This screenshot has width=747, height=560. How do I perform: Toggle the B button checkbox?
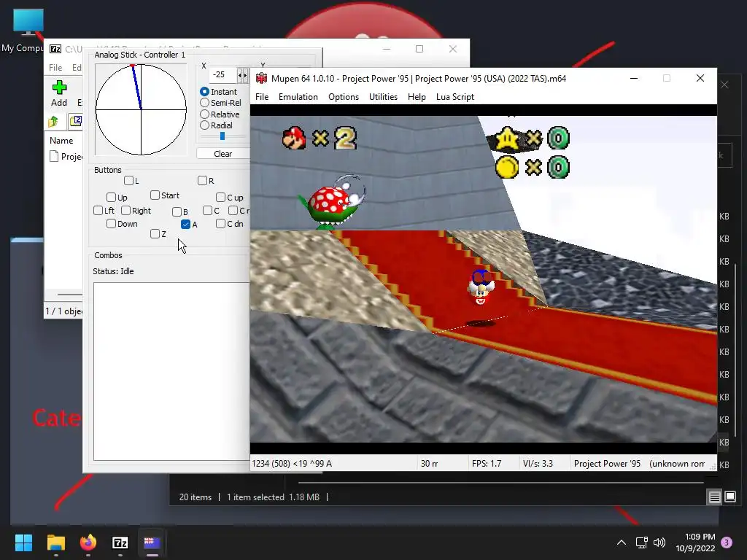(x=177, y=211)
